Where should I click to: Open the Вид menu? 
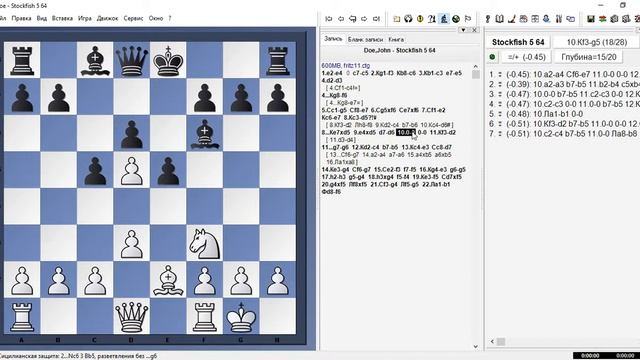(42, 18)
